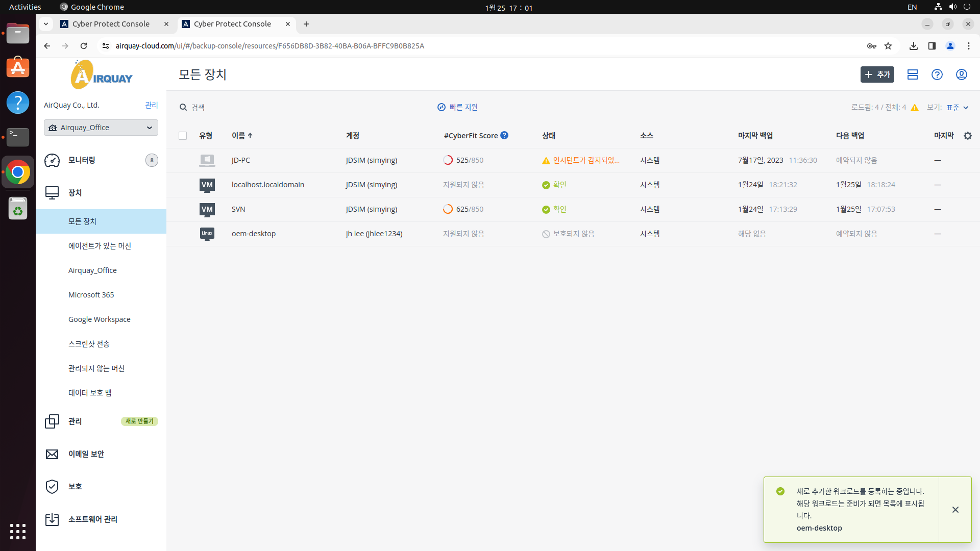
Task: Open the Chrome tab search chevron
Action: [x=46, y=24]
